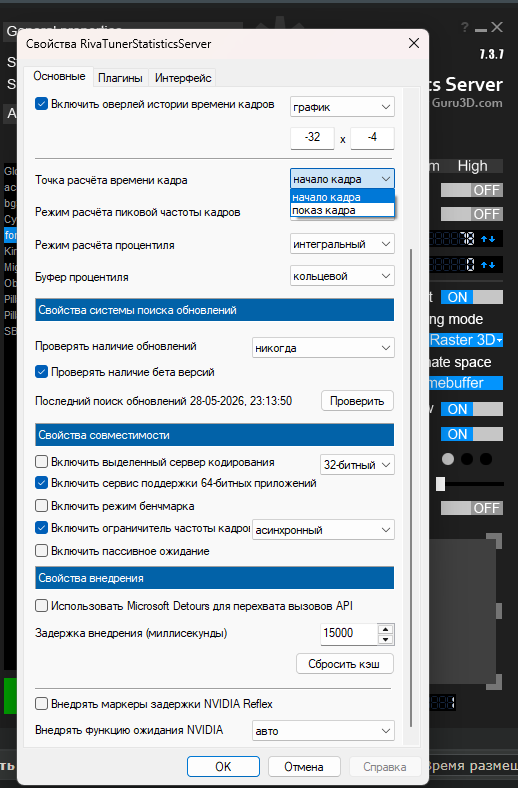This screenshot has width=518, height=788.
Task: Close the Свойства RivaTunerStatisticsServer dialog
Action: click(x=414, y=43)
